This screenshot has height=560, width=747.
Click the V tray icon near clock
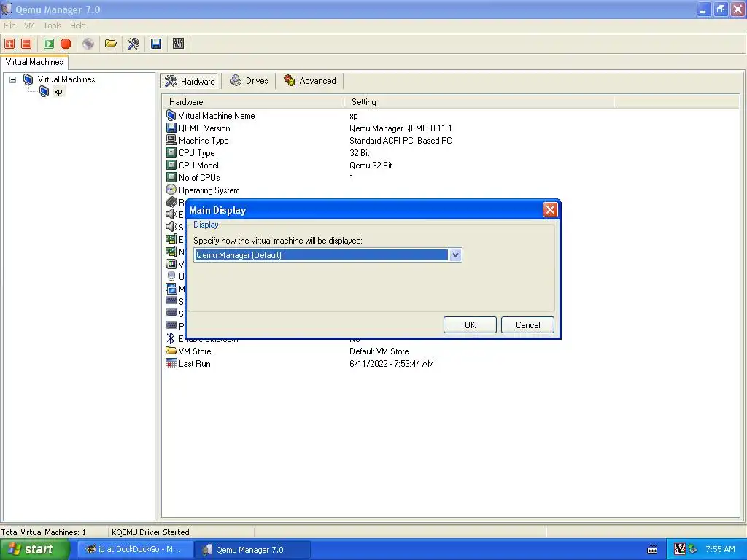pos(680,550)
